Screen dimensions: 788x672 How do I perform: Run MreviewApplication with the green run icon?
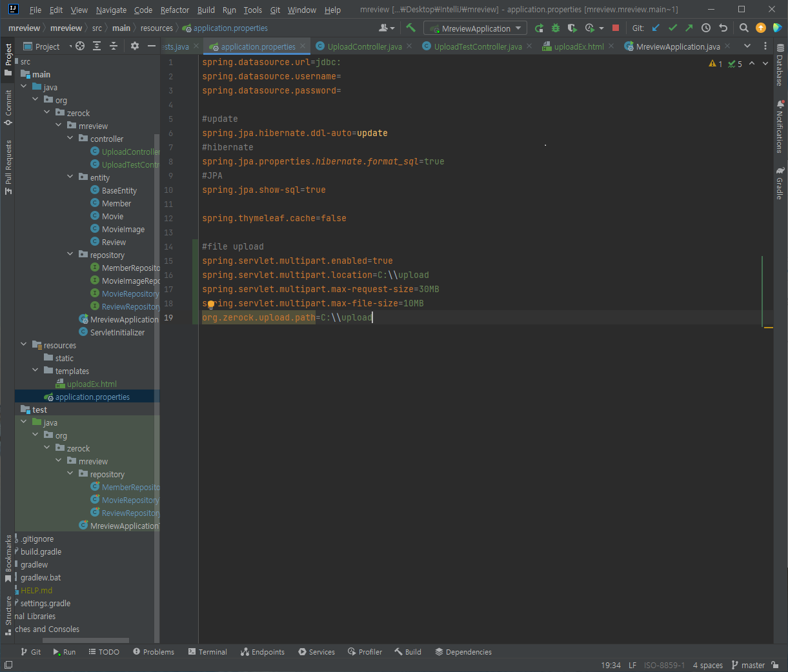click(x=539, y=28)
